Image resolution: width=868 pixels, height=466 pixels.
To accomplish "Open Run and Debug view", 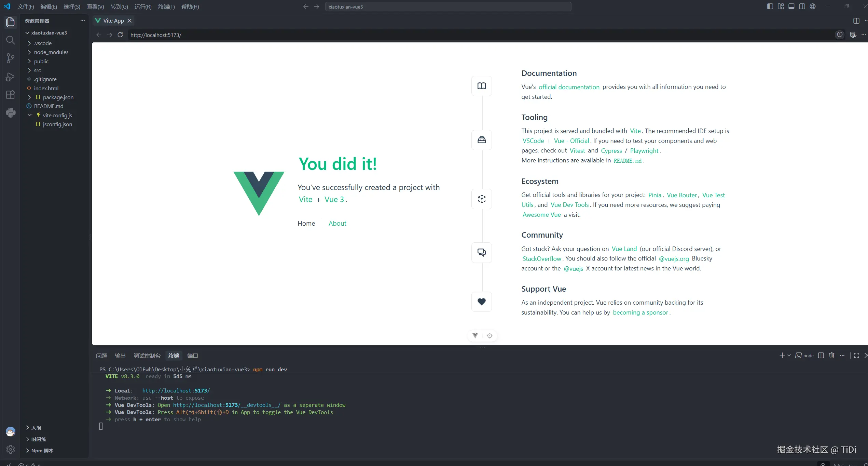I will coord(11,77).
